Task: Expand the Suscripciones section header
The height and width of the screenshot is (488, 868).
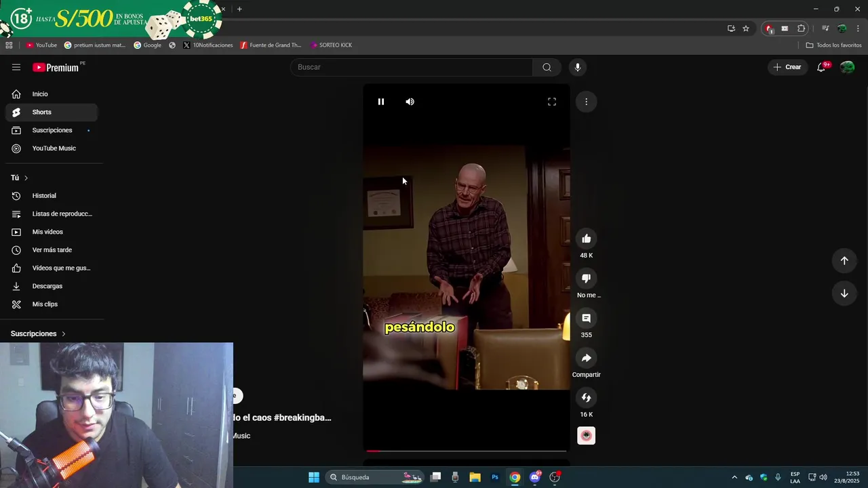Action: pyautogui.click(x=39, y=333)
